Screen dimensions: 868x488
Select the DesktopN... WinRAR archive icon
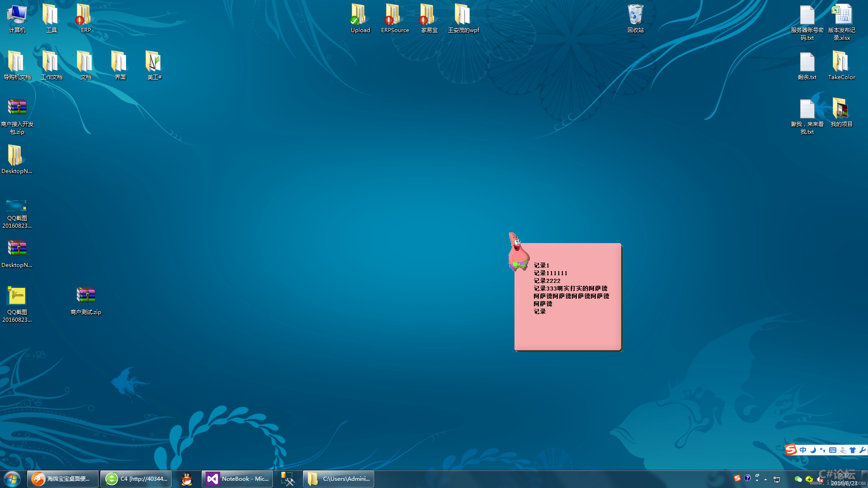17,253
